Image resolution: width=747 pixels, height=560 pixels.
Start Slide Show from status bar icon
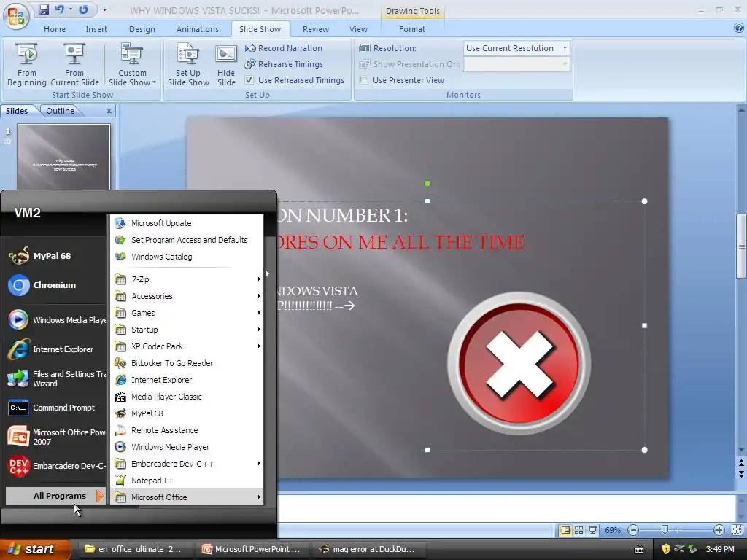(592, 530)
